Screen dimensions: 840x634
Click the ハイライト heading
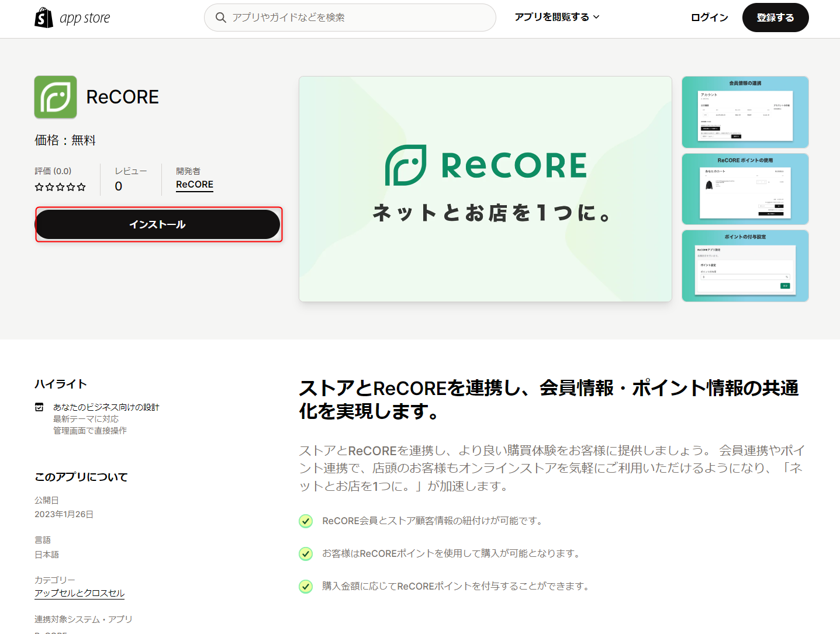(x=61, y=384)
